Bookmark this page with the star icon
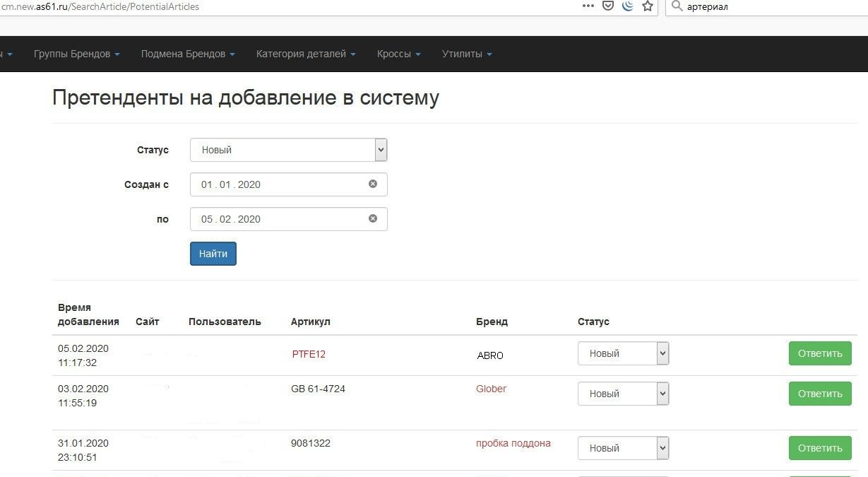Image resolution: width=868 pixels, height=477 pixels. 647,6
